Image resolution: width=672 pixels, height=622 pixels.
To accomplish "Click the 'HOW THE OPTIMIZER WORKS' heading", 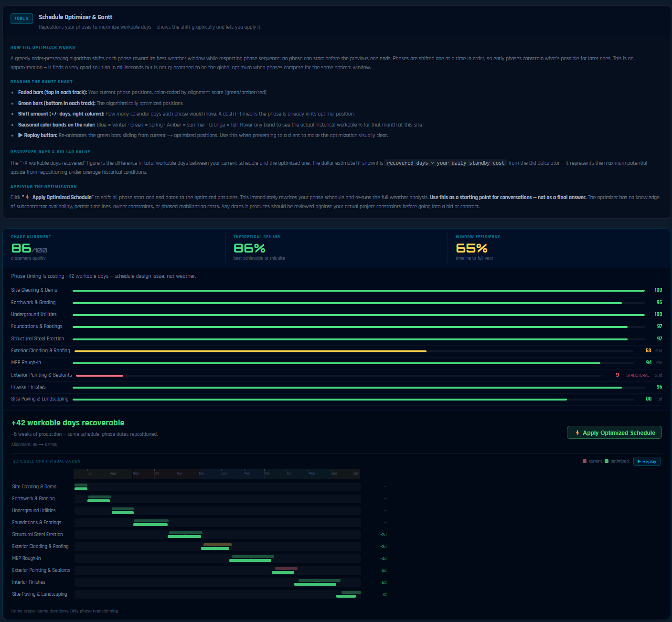I will [43, 47].
